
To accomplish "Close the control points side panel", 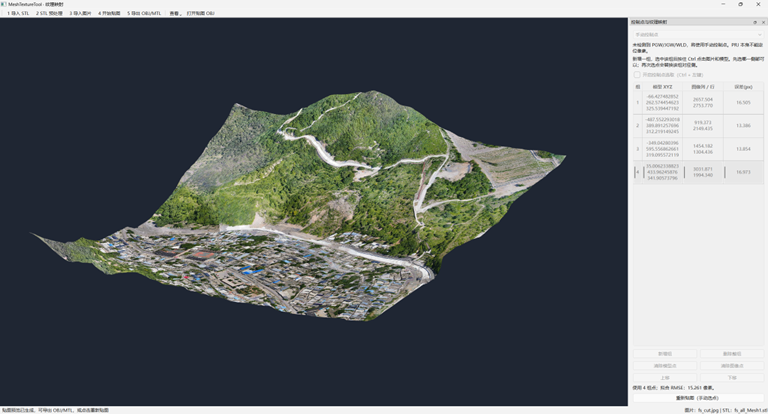I will pyautogui.click(x=763, y=23).
